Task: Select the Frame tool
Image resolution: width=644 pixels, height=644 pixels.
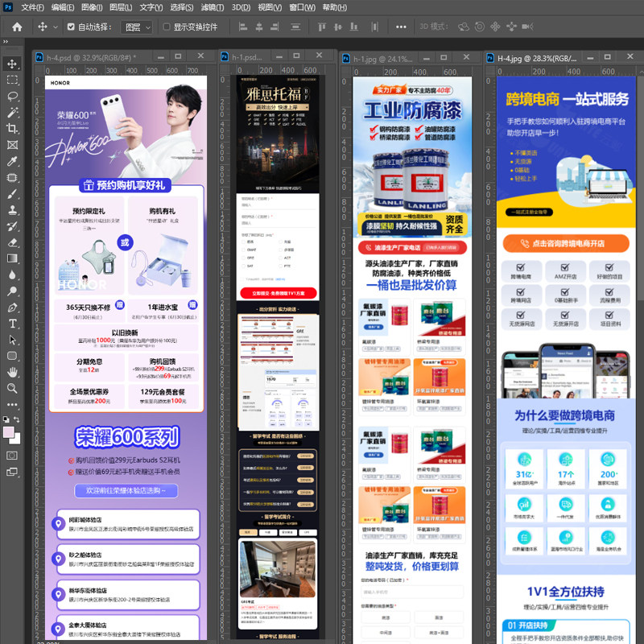Action: coord(12,145)
